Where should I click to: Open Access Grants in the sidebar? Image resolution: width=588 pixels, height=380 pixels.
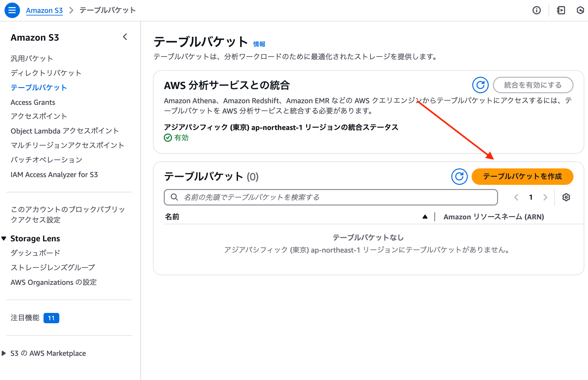[x=33, y=102]
